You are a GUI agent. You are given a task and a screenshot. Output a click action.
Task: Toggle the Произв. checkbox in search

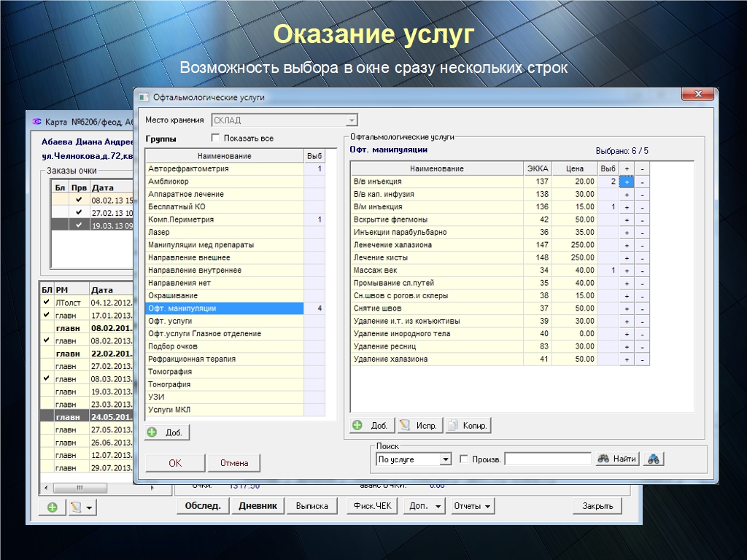pos(465,459)
